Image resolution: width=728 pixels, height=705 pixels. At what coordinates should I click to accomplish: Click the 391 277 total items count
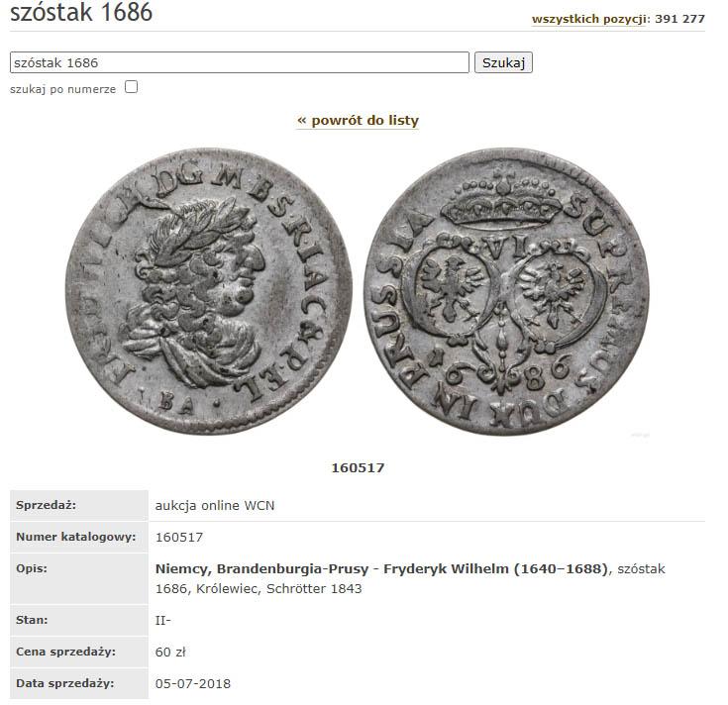click(679, 19)
